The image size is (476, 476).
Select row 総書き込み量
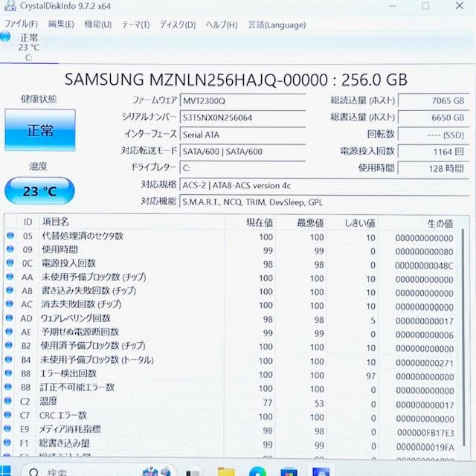point(231,444)
